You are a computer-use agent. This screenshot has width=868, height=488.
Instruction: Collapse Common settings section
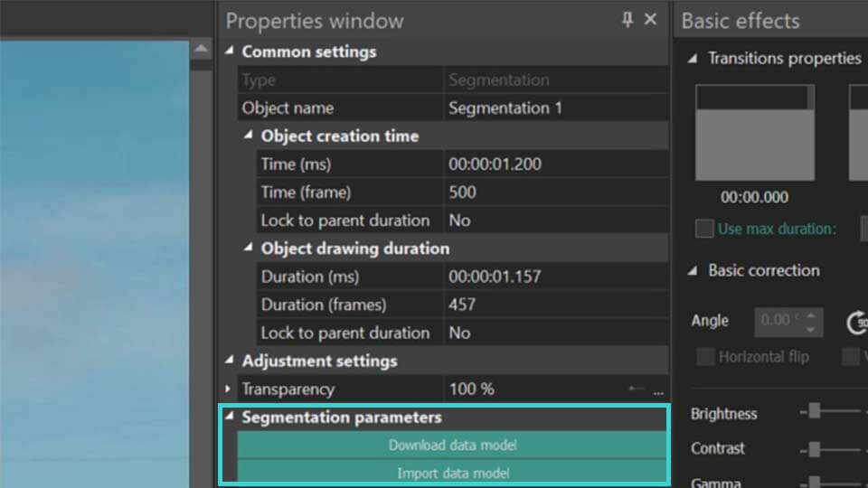click(229, 51)
